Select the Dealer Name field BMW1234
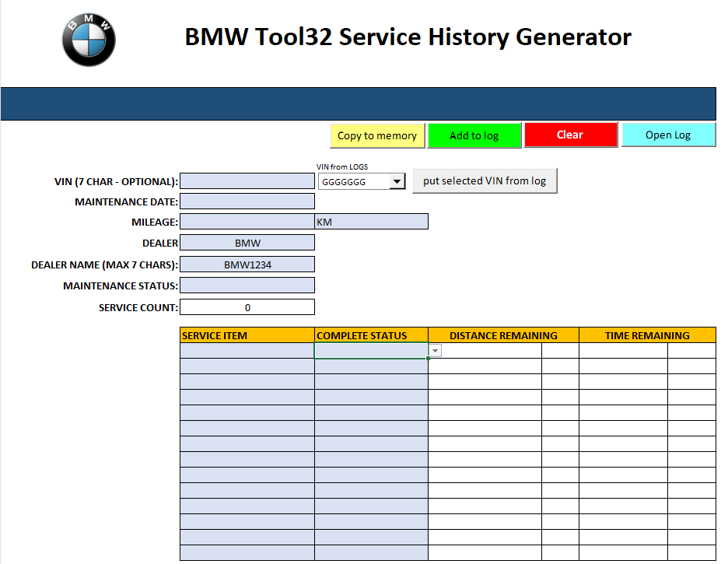Viewport: 728px width, 564px height. 247,264
